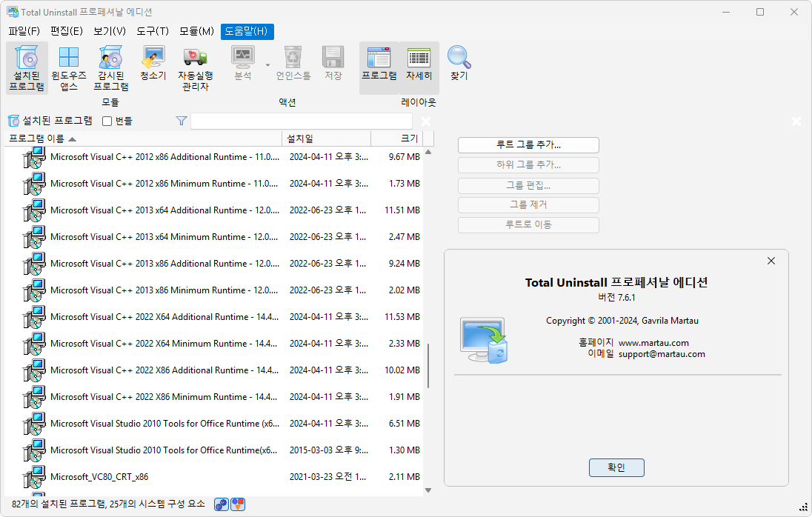
Task: Click the 루트로 이동 button
Action: pos(528,224)
